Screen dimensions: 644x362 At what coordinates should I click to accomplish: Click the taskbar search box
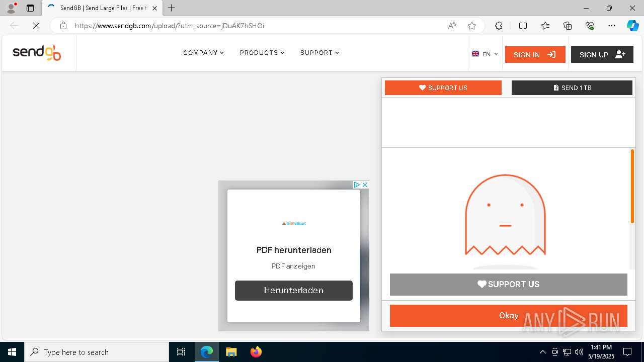97,352
